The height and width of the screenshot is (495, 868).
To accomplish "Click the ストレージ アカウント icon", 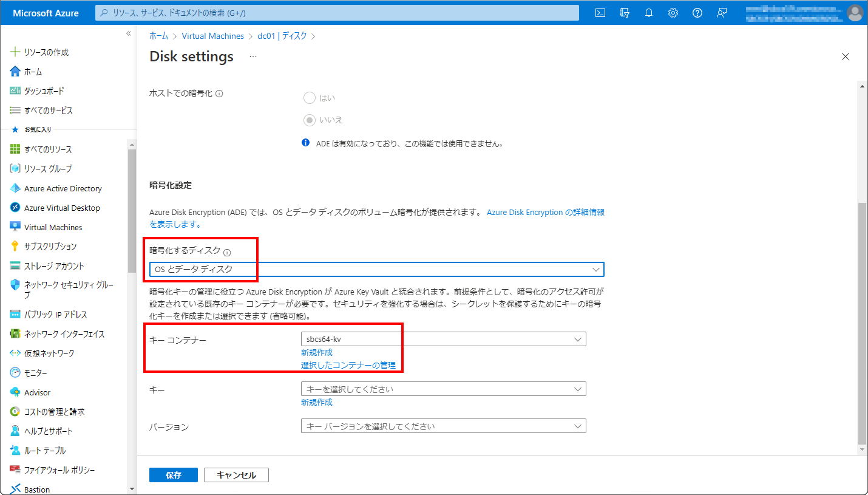I will tap(15, 266).
